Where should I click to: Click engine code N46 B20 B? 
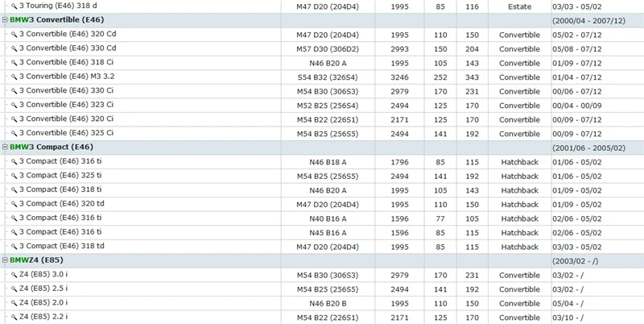(x=328, y=303)
